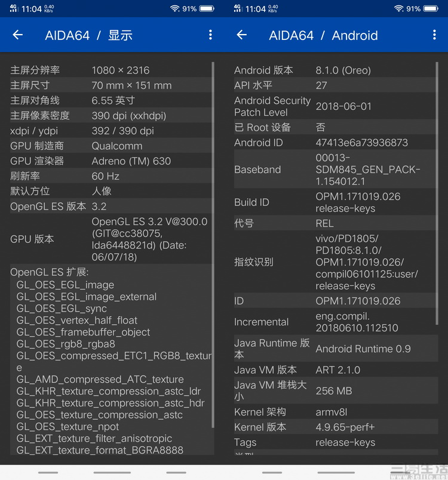This screenshot has height=480, width=448.
Task: Select the GPU 渲染器 Adreno 630 row
Action: tap(111, 161)
